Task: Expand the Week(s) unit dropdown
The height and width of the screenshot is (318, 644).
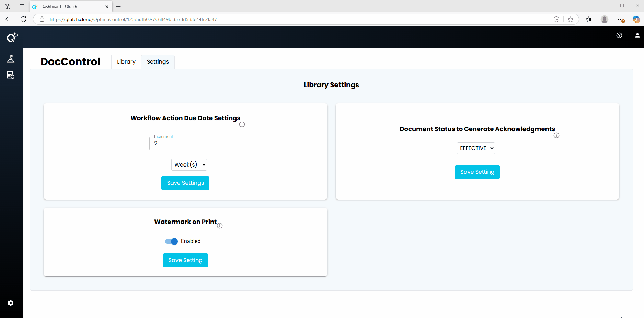Action: click(x=189, y=165)
